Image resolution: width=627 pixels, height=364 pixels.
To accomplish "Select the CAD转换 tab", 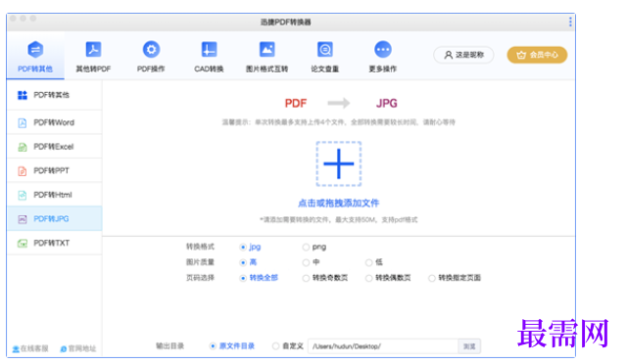I will coord(209,56).
